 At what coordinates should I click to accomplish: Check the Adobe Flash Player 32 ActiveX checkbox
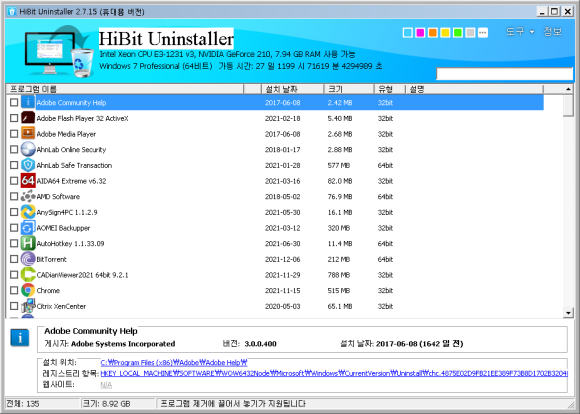click(x=14, y=118)
